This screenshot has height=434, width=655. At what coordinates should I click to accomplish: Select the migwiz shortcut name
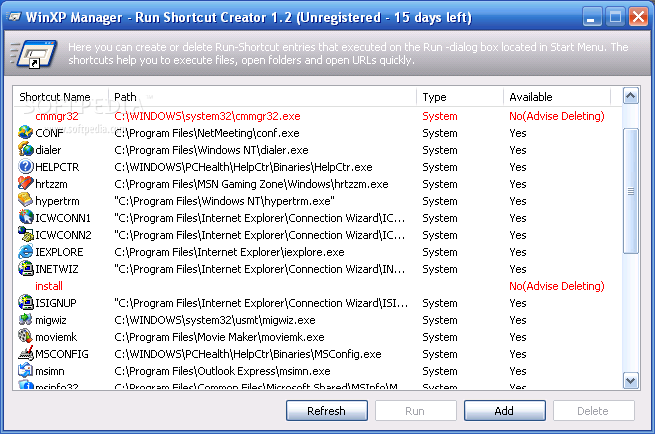point(51,320)
